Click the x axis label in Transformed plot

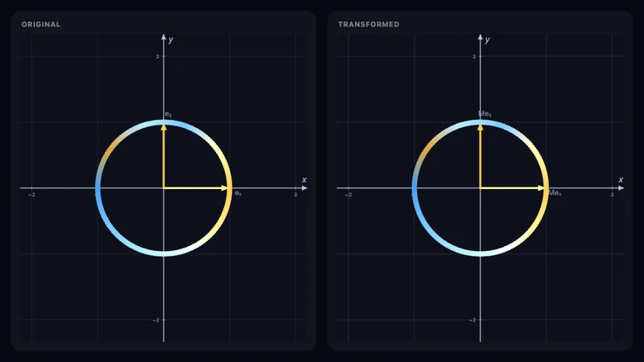(x=621, y=179)
